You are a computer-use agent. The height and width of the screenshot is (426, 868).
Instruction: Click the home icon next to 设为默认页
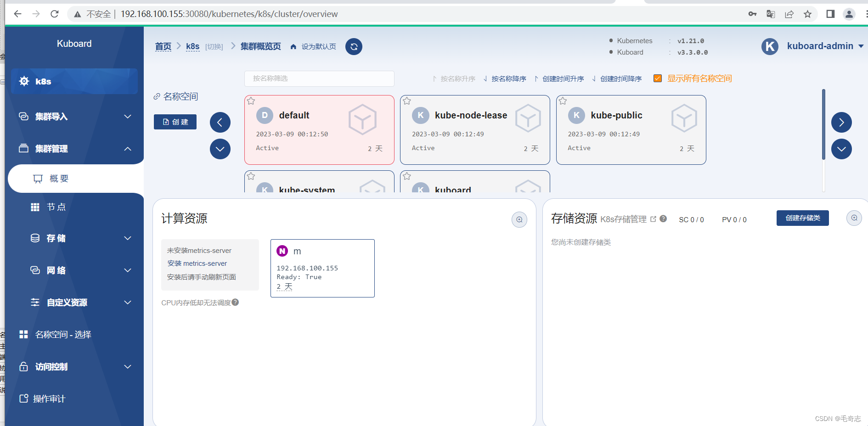[293, 47]
